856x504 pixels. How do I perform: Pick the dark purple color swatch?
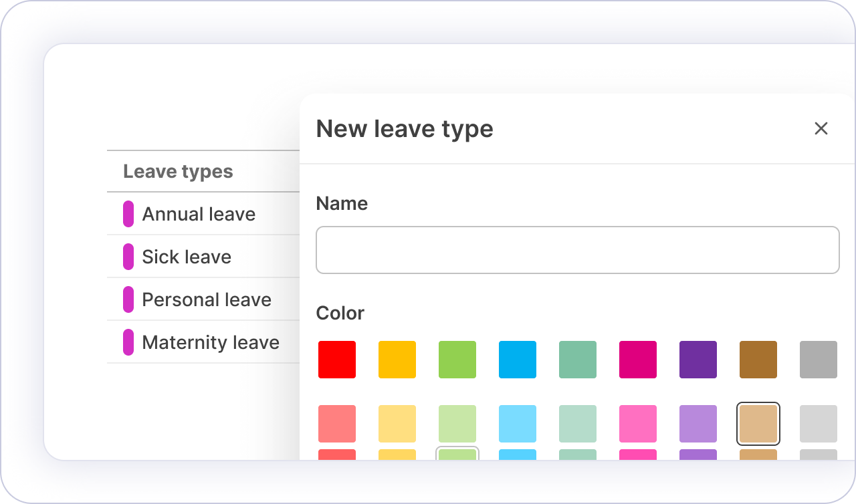tap(698, 360)
